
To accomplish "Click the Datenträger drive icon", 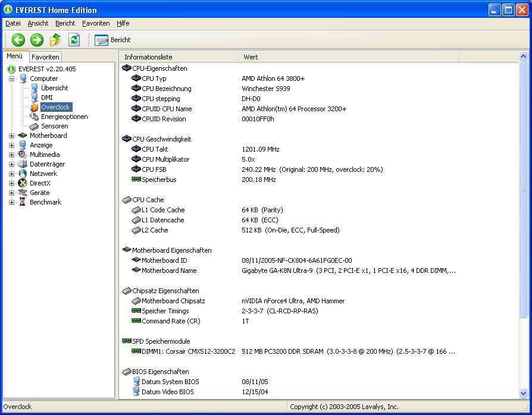I will [x=23, y=164].
